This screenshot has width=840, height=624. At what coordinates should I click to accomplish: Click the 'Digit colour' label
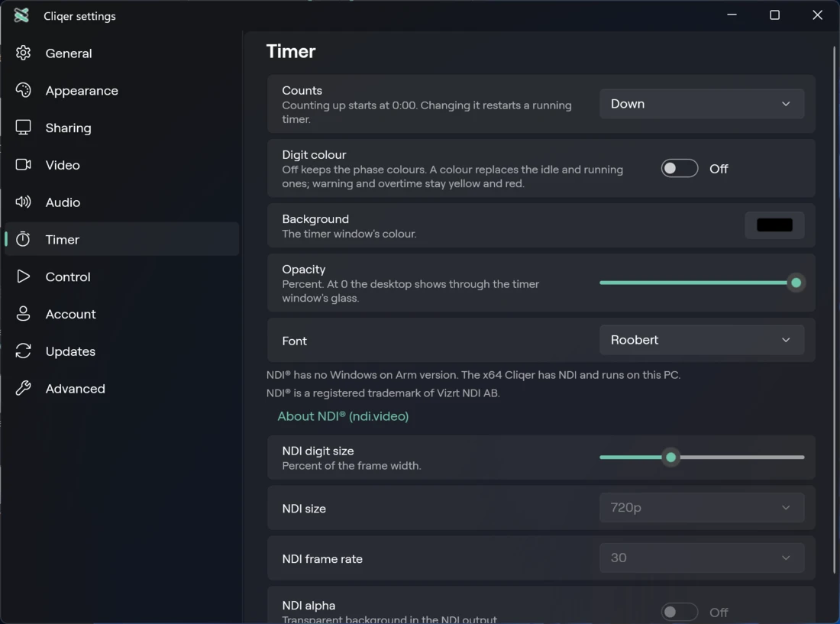point(314,155)
